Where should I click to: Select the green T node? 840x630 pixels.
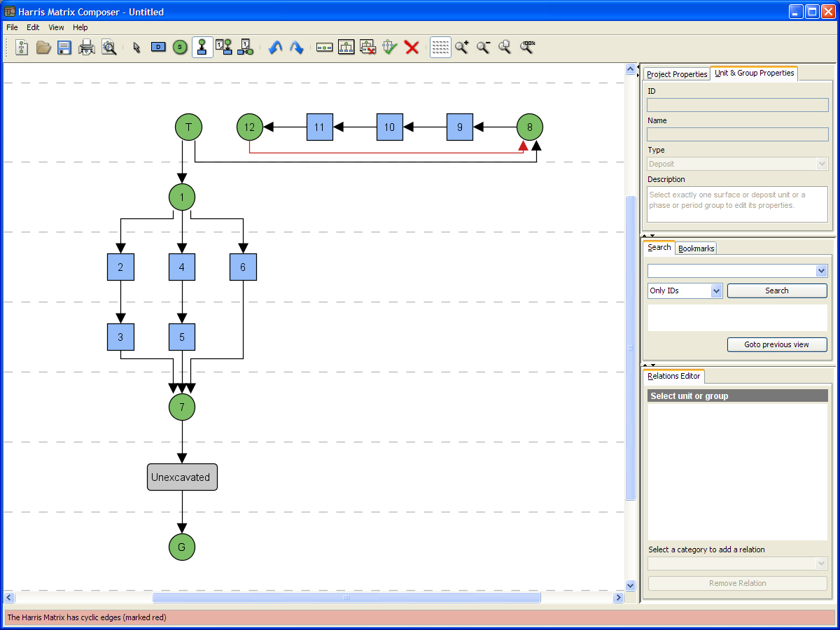(188, 127)
